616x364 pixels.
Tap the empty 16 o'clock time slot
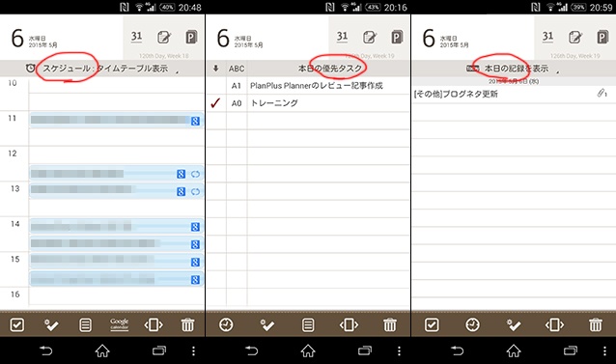[116, 296]
